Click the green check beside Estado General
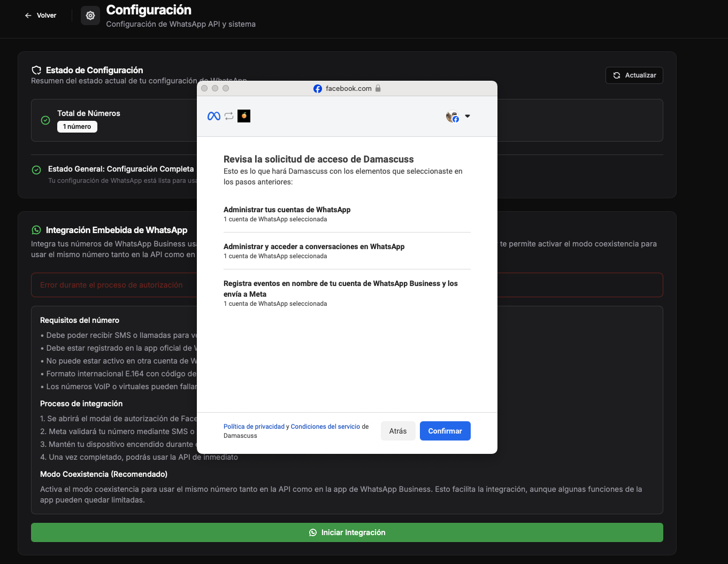The height and width of the screenshot is (564, 728). [x=36, y=170]
